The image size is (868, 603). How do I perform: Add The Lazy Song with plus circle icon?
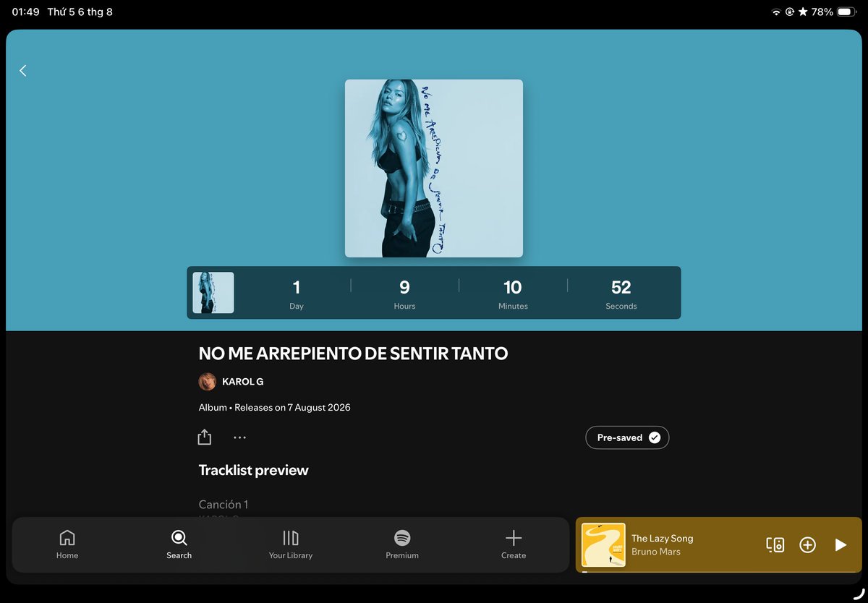point(807,545)
